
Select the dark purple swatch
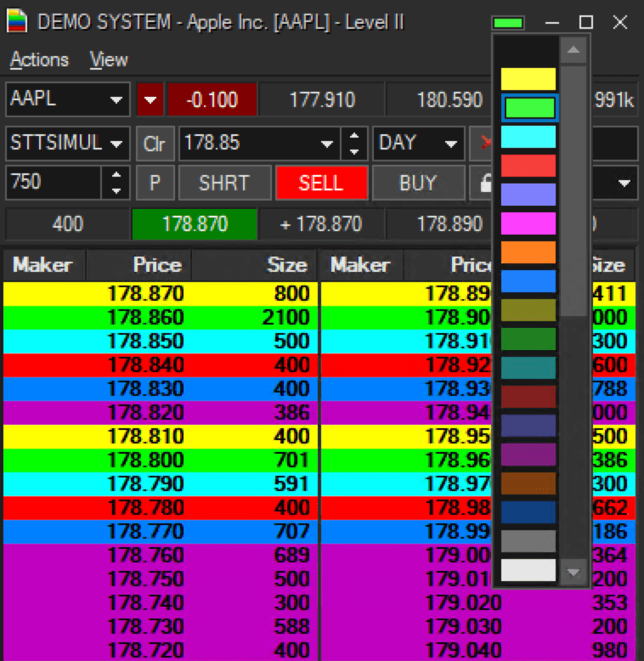[x=528, y=455]
